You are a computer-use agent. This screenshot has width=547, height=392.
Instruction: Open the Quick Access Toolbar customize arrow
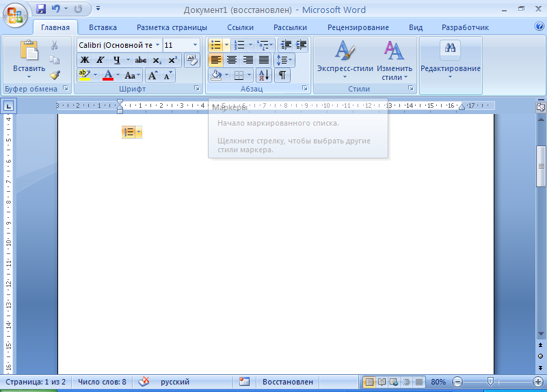pos(98,9)
